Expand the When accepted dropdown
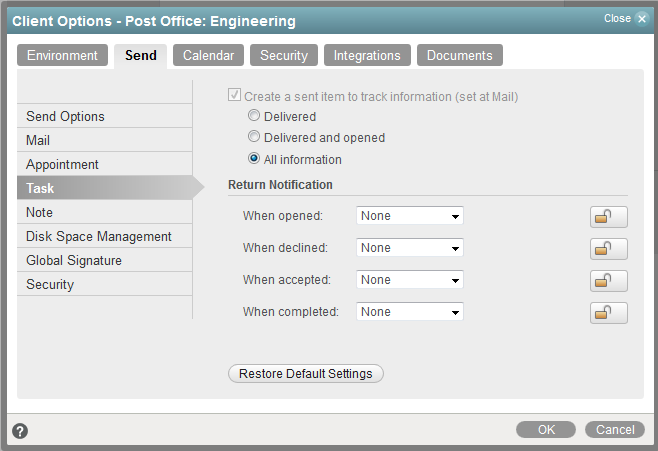658x451 pixels. [410, 280]
